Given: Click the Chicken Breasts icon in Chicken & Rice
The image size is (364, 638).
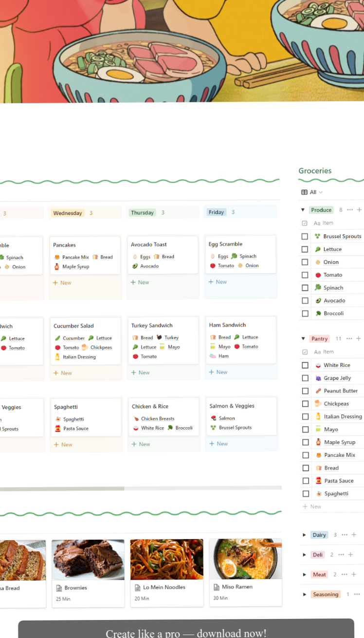Looking at the screenshot, I should pyautogui.click(x=136, y=418).
